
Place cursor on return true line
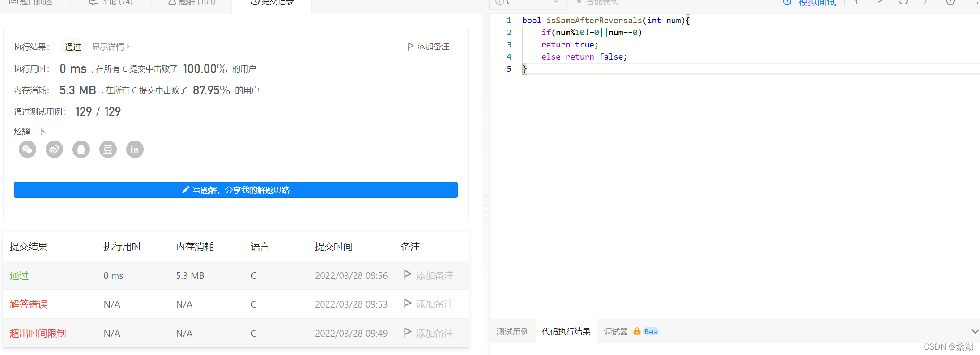[x=570, y=45]
